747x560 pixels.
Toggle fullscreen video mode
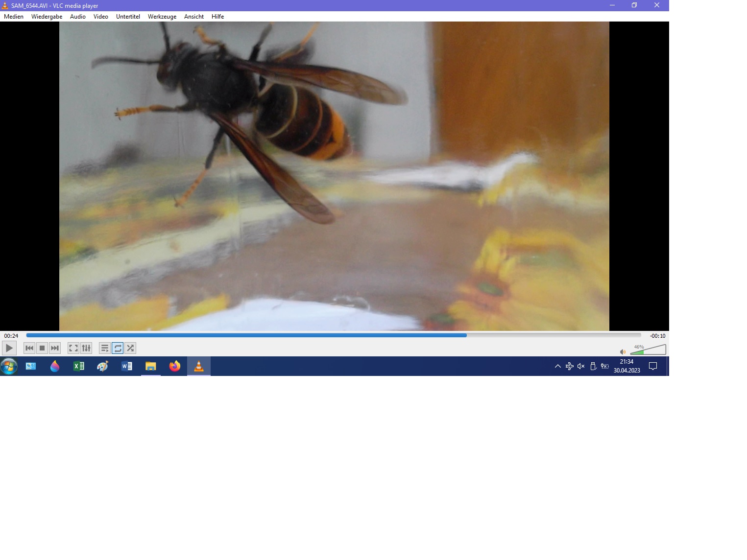click(73, 348)
